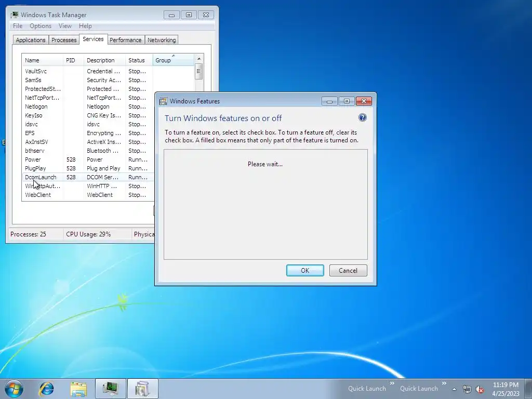Screen dimensions: 532x399
Task: Select the idsvc service name
Action: [x=31, y=124]
